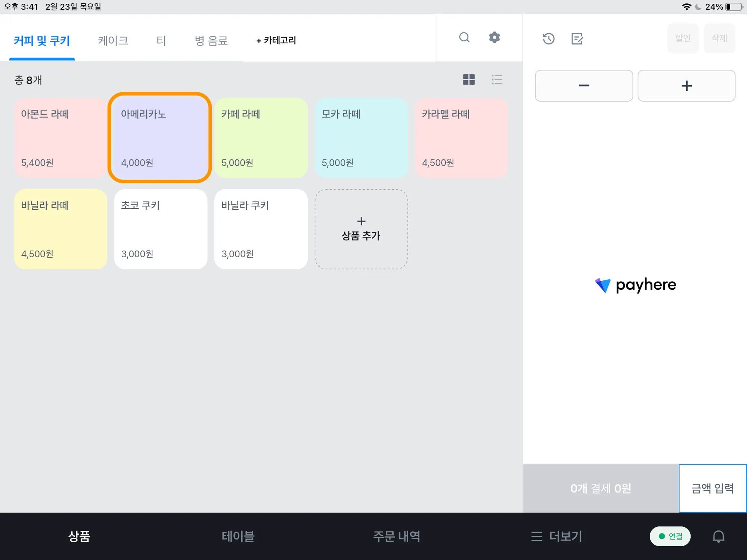Switch to the 병 음료 tab

pyautogui.click(x=211, y=40)
